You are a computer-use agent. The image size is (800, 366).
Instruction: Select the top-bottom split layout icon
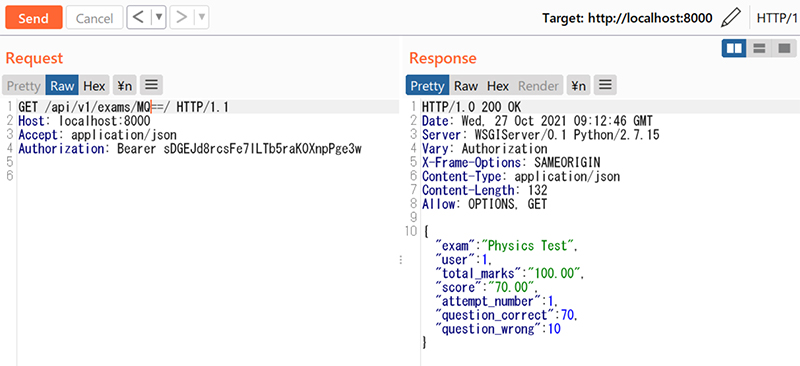[x=759, y=48]
